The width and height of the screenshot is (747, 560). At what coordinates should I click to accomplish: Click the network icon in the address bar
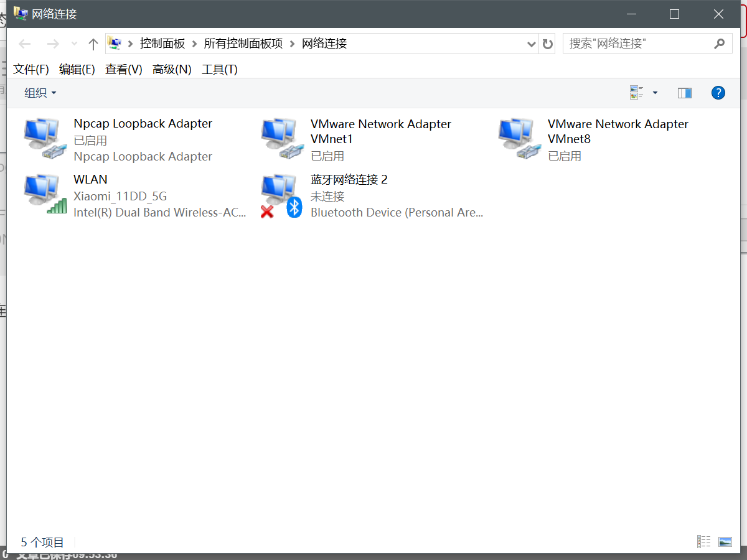(115, 43)
